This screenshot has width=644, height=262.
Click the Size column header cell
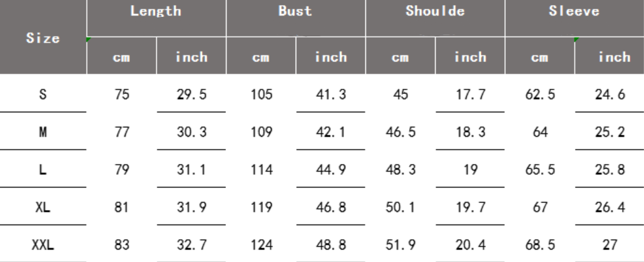[42, 37]
